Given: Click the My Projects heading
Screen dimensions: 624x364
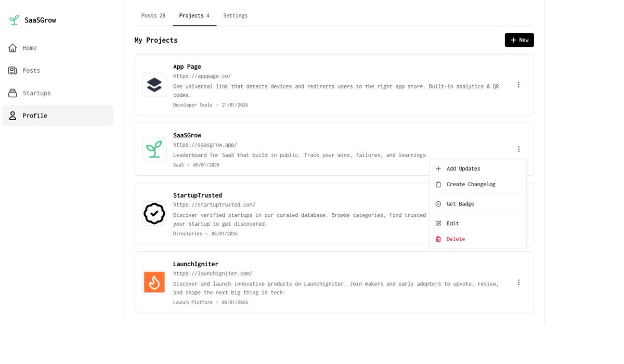Looking at the screenshot, I should pos(156,40).
